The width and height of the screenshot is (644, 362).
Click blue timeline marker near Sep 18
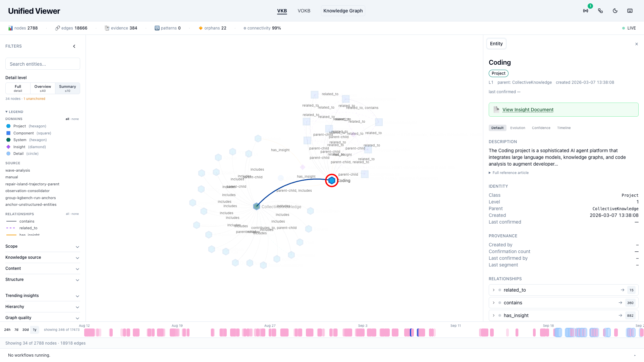pos(558,333)
